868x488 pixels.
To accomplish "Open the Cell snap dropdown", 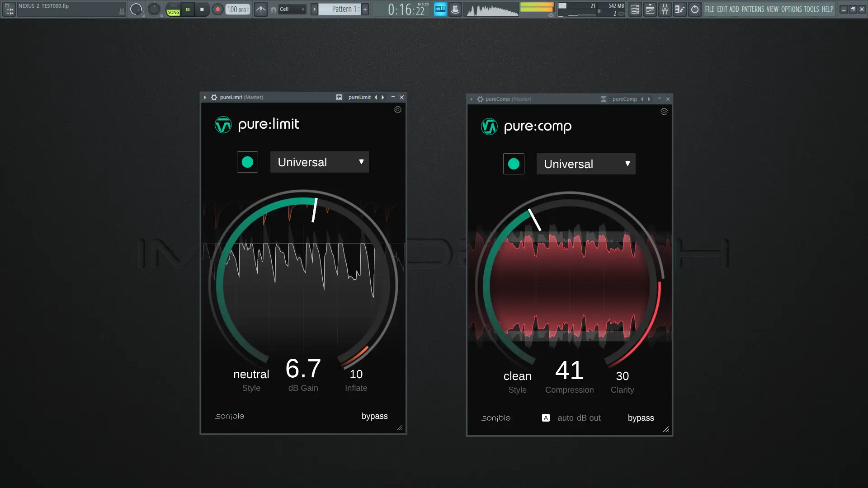I will (292, 9).
